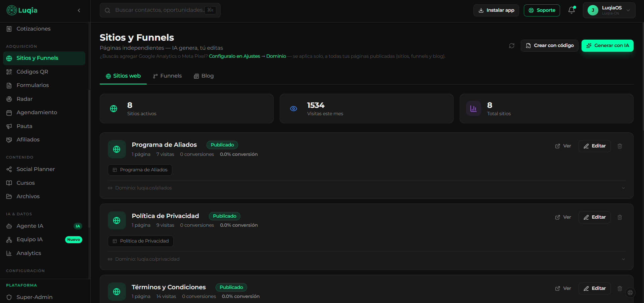The image size is (644, 303).
Task: Click the Total sitios chart icon
Action: coord(473,109)
